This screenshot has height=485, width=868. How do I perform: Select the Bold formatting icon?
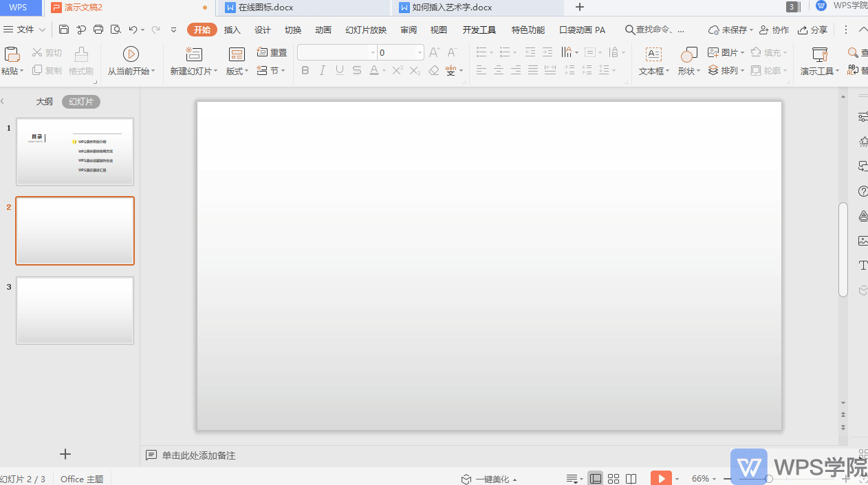pyautogui.click(x=305, y=69)
